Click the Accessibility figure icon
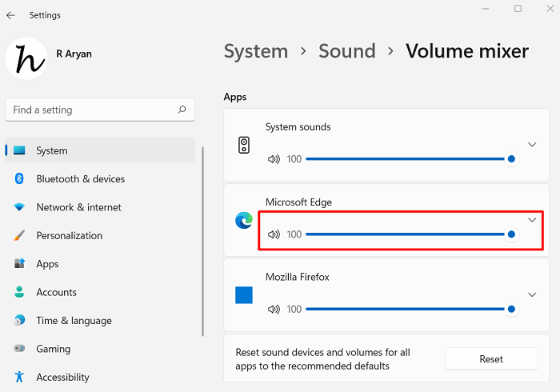Image resolution: width=560 pixels, height=392 pixels. click(19, 377)
